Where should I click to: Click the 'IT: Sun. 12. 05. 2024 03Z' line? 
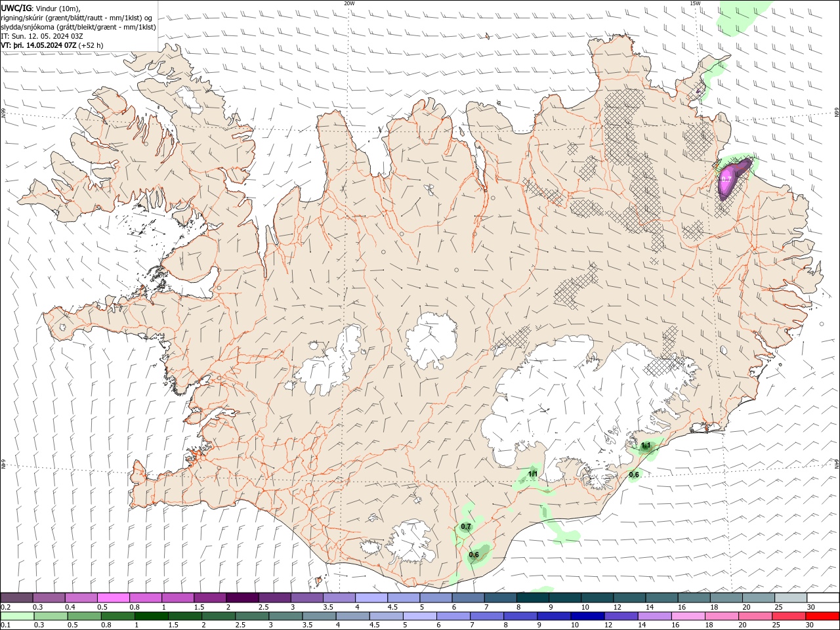click(42, 36)
